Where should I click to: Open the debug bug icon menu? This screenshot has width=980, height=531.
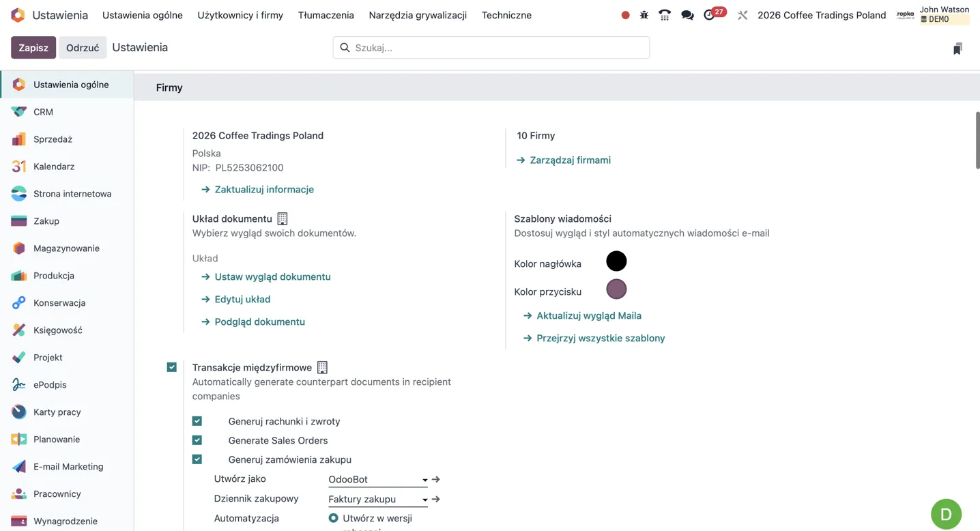[x=644, y=15]
